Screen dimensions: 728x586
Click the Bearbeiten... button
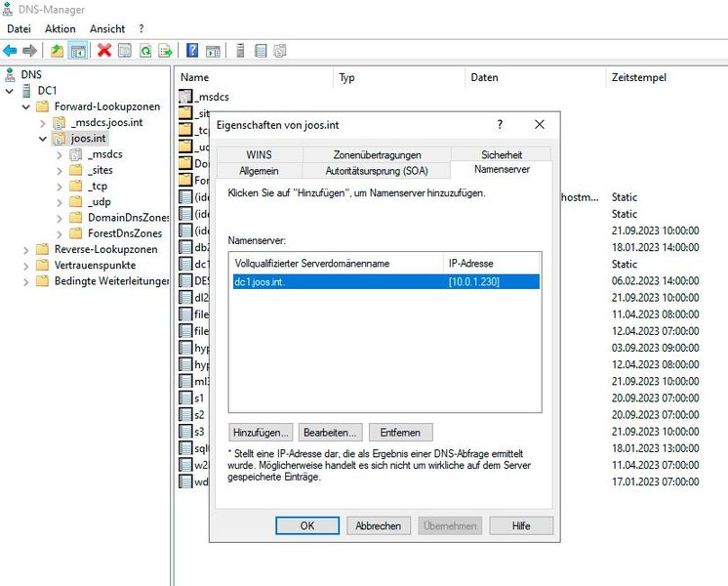330,433
